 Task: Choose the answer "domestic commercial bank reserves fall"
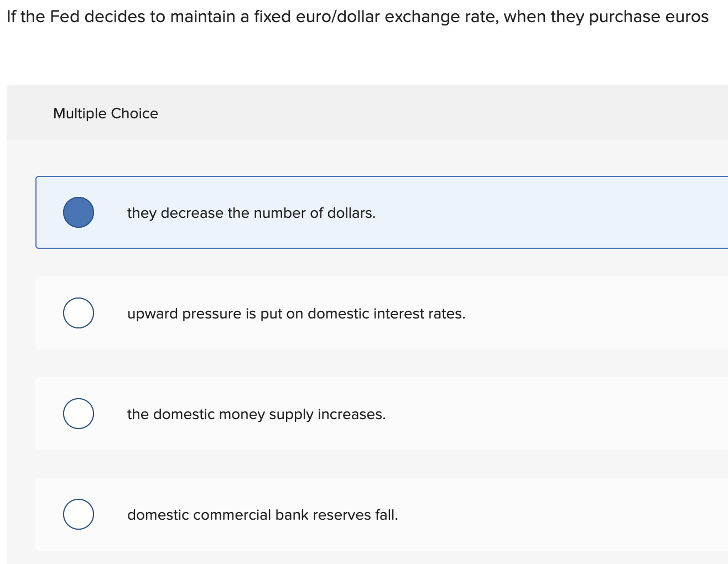point(262,515)
